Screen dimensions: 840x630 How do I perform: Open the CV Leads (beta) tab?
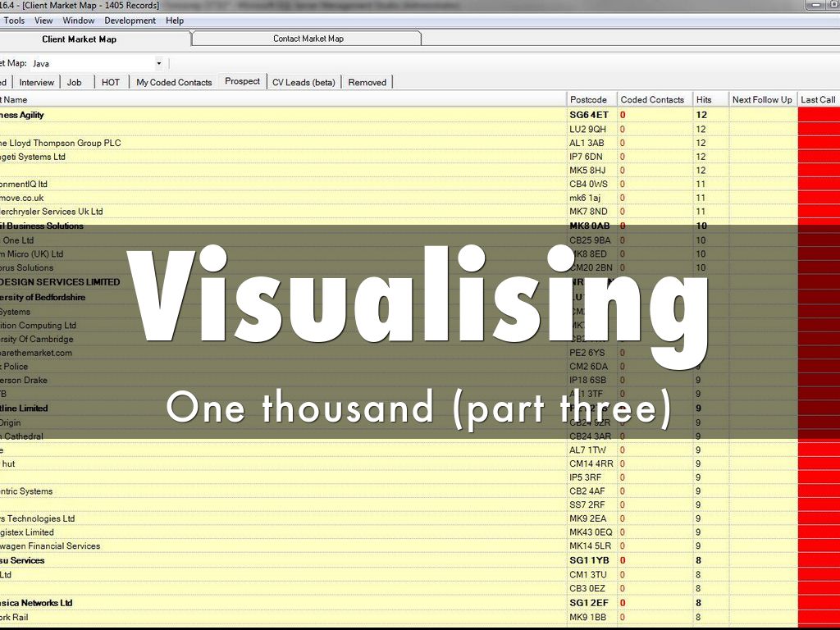[x=304, y=82]
